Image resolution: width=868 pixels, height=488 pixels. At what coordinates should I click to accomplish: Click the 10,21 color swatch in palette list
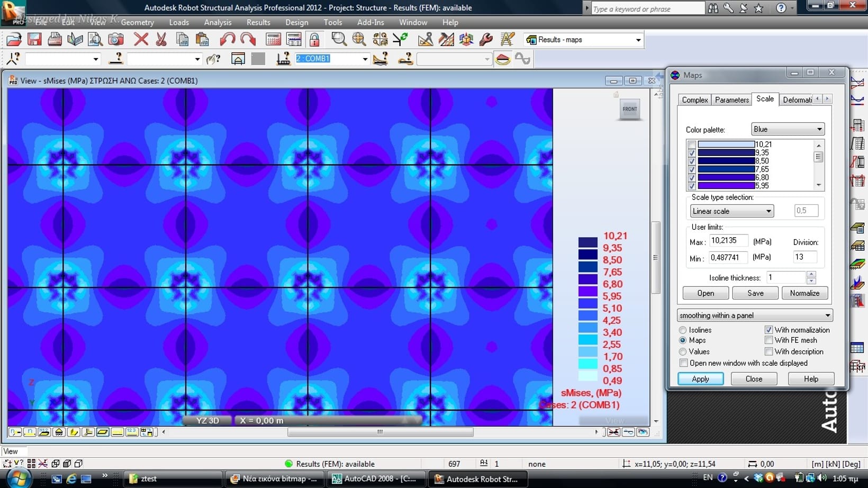[726, 144]
